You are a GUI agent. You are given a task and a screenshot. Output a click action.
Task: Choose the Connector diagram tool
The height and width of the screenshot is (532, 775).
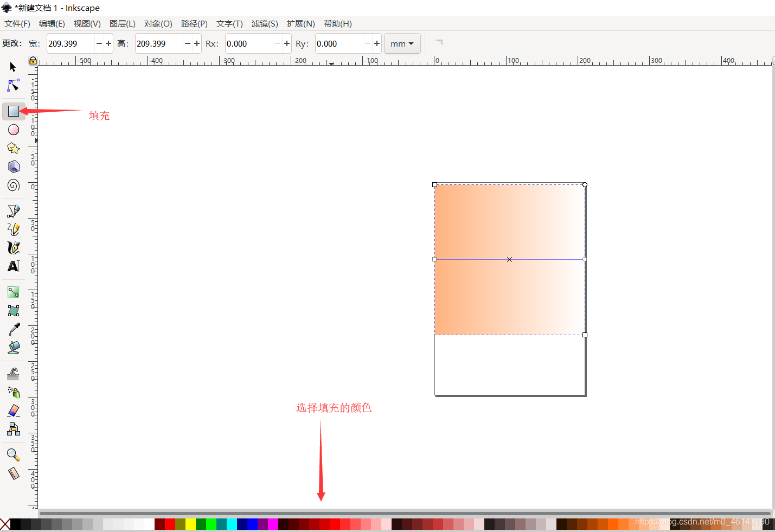tap(14, 429)
